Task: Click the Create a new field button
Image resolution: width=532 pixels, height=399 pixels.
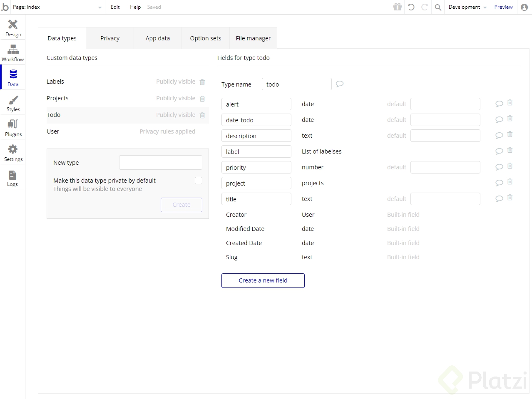Action: pos(263,280)
